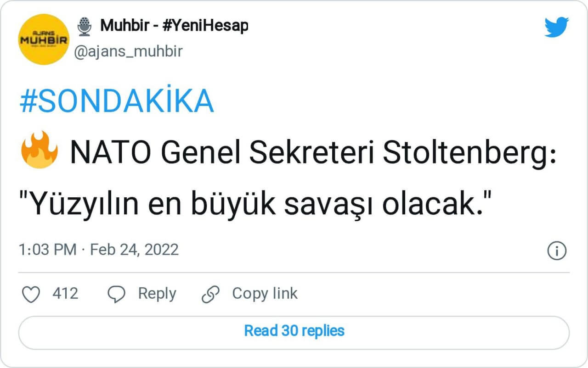Click the Ajans Muhbir profile avatar
The image size is (588, 368).
click(x=44, y=39)
